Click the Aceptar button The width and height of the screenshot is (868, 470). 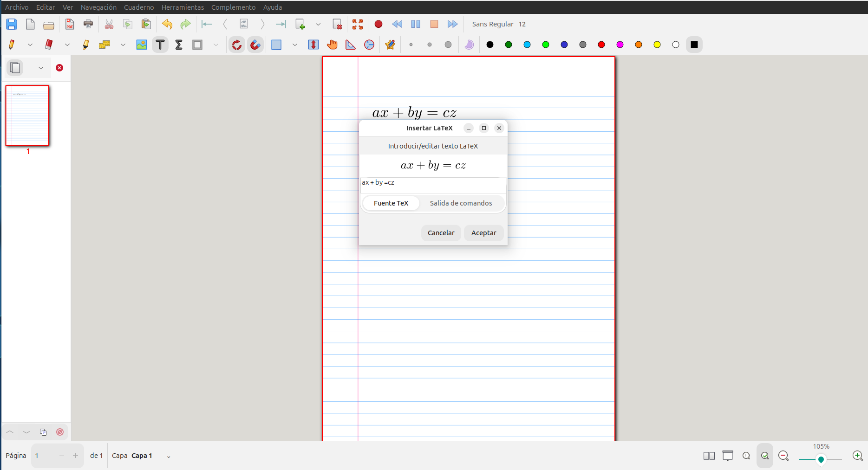point(483,233)
